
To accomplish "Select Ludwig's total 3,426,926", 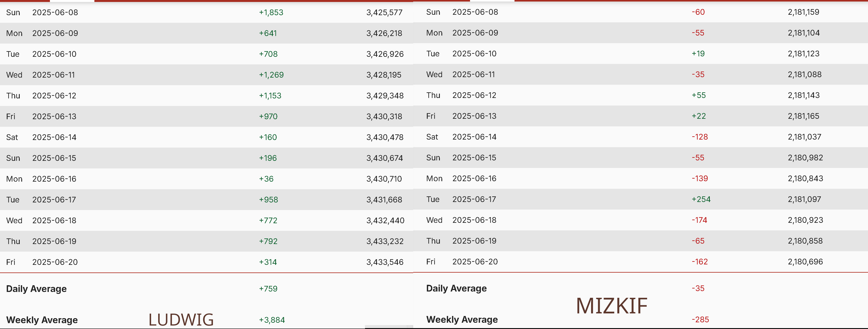I will 385,54.
